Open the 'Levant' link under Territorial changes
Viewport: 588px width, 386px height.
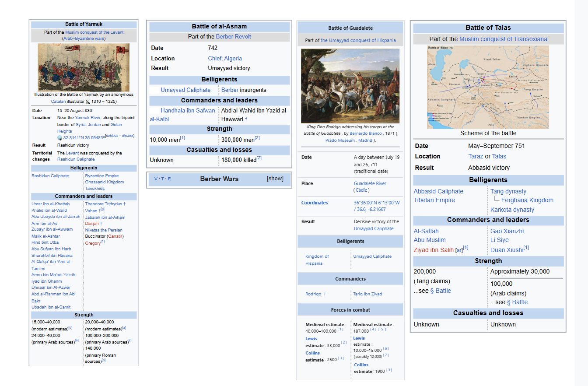coord(72,153)
